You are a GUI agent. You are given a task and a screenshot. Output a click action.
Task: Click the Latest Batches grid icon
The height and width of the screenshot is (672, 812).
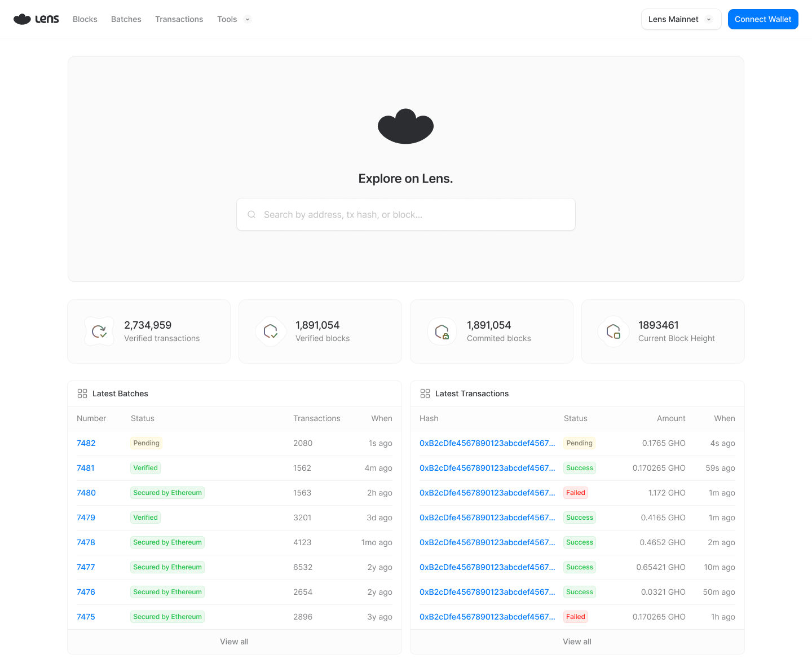coord(82,394)
